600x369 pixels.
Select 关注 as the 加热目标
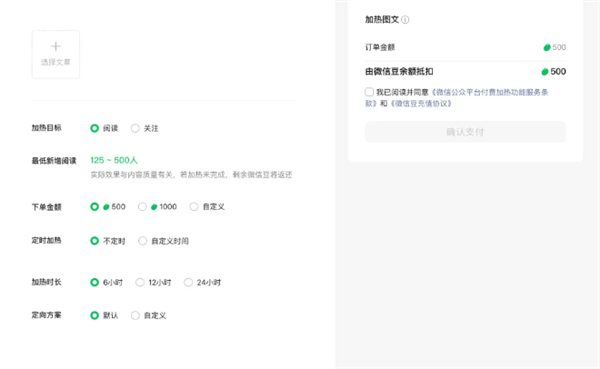coord(135,128)
